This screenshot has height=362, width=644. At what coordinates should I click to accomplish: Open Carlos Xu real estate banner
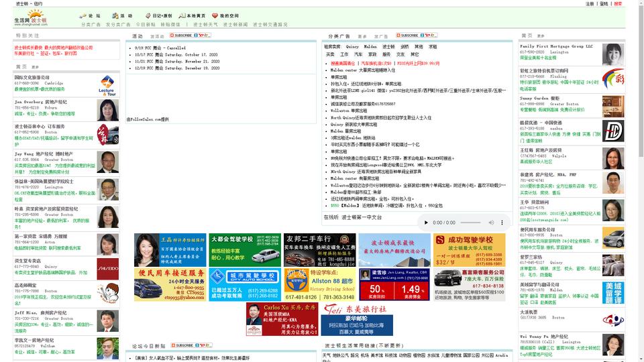(282, 319)
